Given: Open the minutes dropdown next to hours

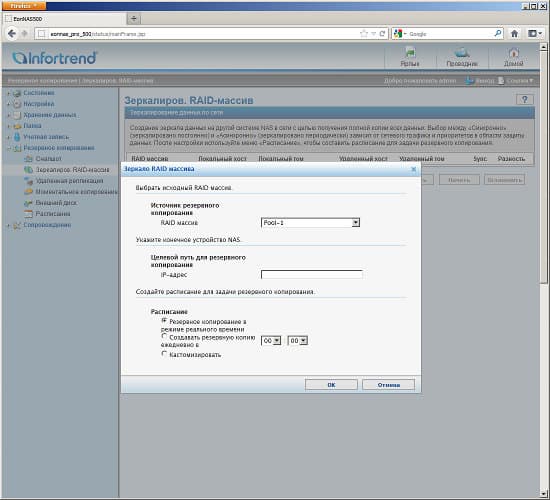Looking at the screenshot, I should coord(297,340).
